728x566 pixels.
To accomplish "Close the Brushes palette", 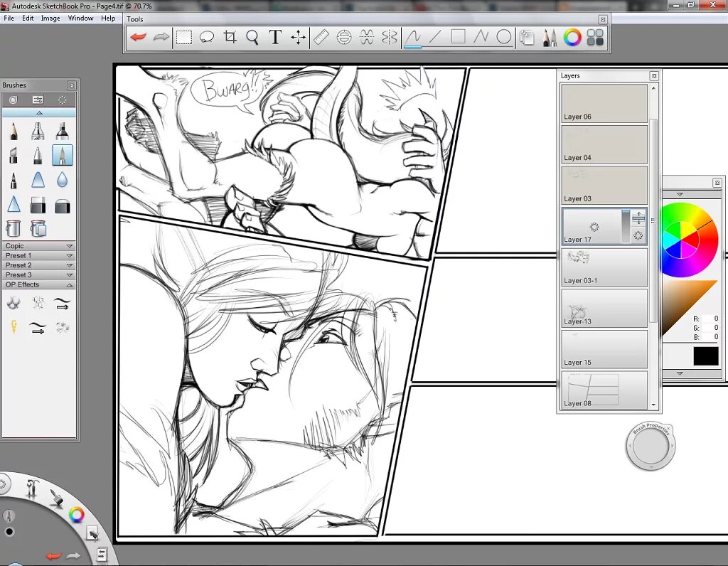I will tap(72, 85).
